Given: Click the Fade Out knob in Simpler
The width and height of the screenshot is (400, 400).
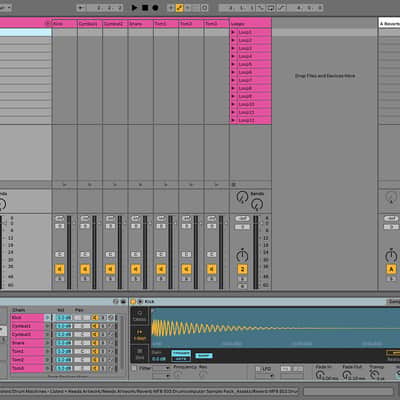Looking at the screenshot, I should click(x=348, y=375).
